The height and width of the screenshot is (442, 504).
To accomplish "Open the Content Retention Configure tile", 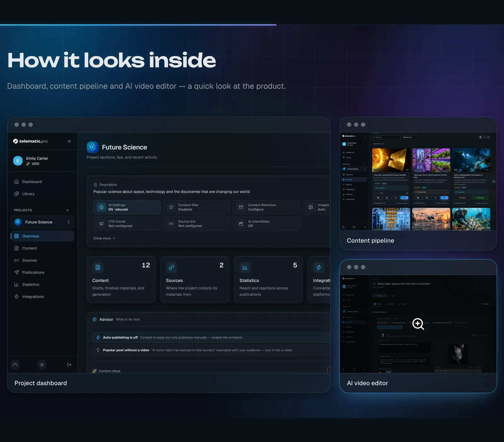I will click(x=266, y=207).
